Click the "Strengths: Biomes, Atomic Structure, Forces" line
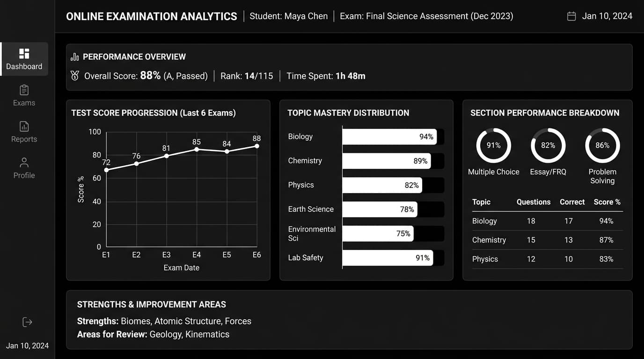Image resolution: width=644 pixels, height=359 pixels. [164, 321]
